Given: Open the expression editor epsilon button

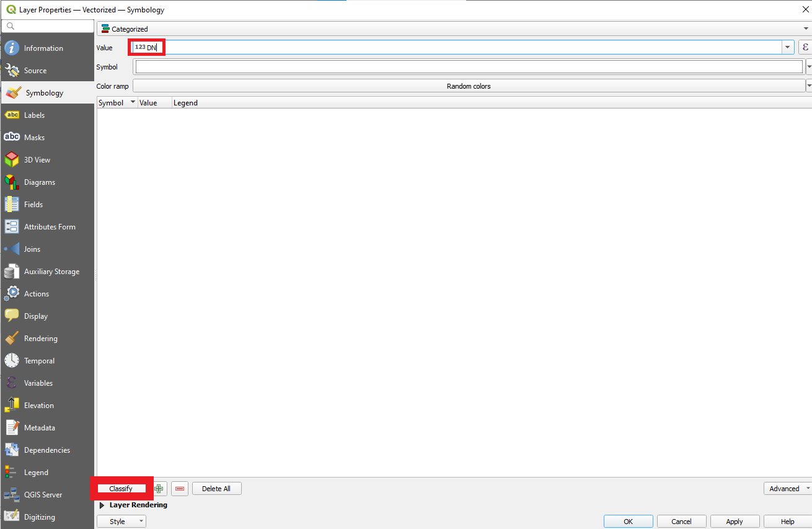Looking at the screenshot, I should pyautogui.click(x=805, y=47).
